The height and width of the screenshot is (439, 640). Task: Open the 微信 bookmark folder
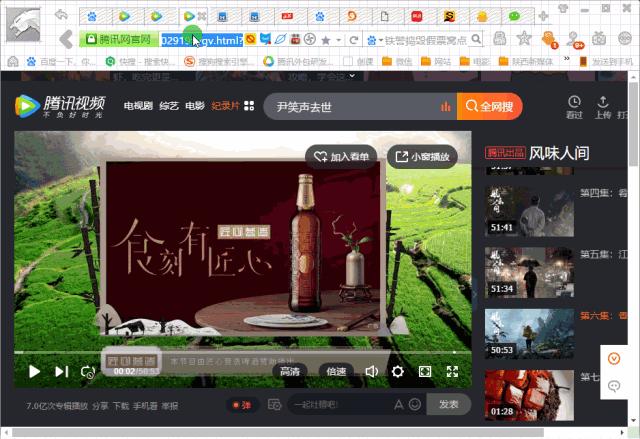tap(397, 61)
